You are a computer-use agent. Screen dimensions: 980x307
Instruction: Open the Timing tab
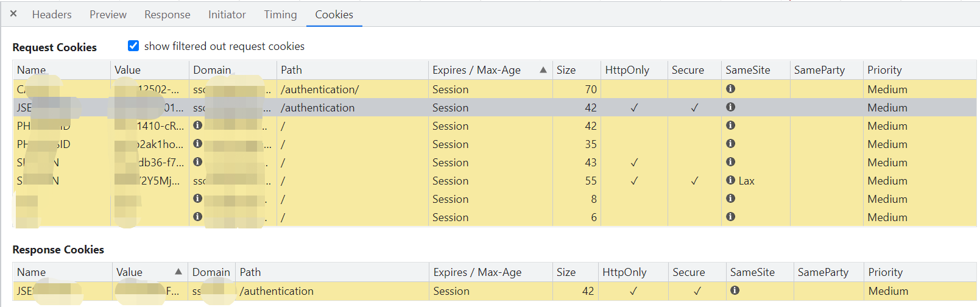[280, 15]
